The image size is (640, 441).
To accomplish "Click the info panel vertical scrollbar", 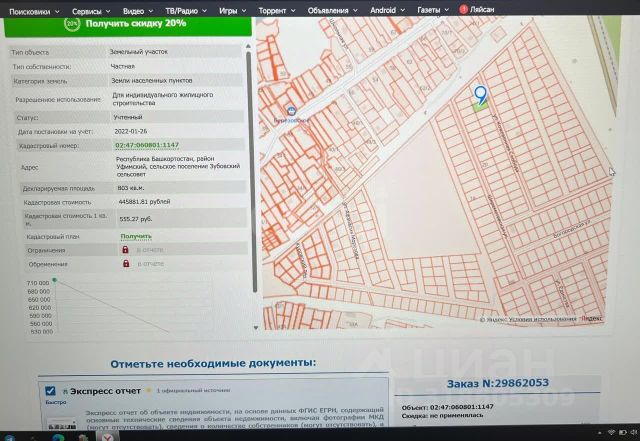I will 250,172.
